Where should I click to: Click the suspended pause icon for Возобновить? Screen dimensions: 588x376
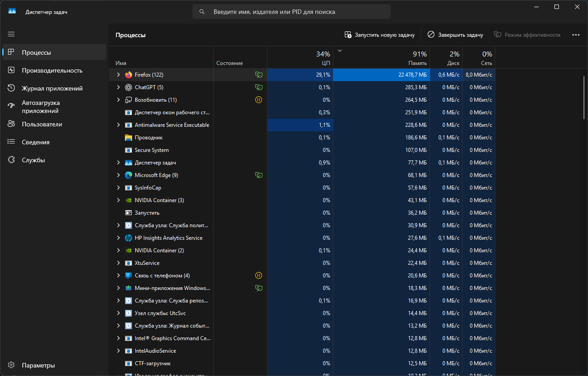(x=258, y=100)
